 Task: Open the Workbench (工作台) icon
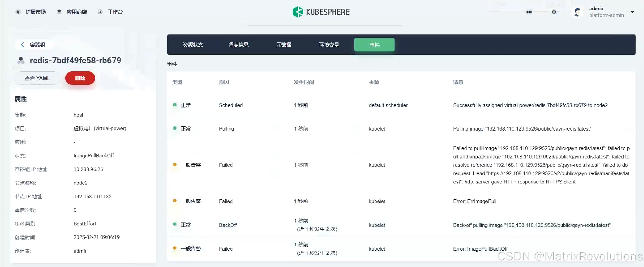pyautogui.click(x=100, y=12)
